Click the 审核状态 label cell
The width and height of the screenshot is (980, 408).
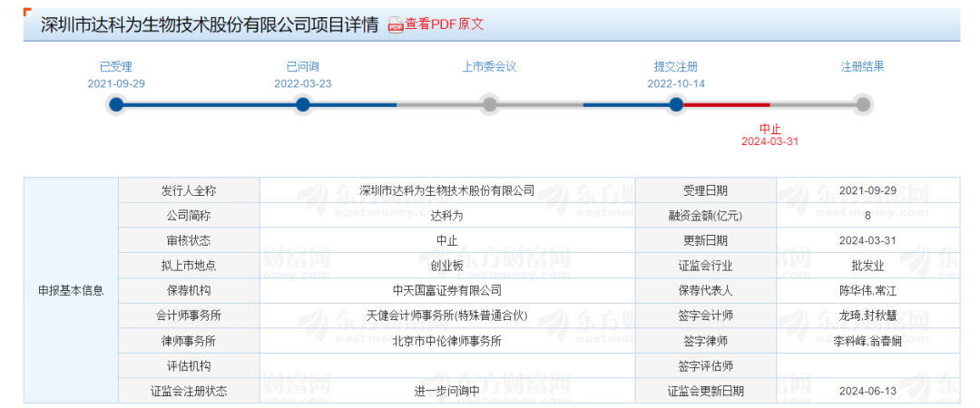[189, 240]
